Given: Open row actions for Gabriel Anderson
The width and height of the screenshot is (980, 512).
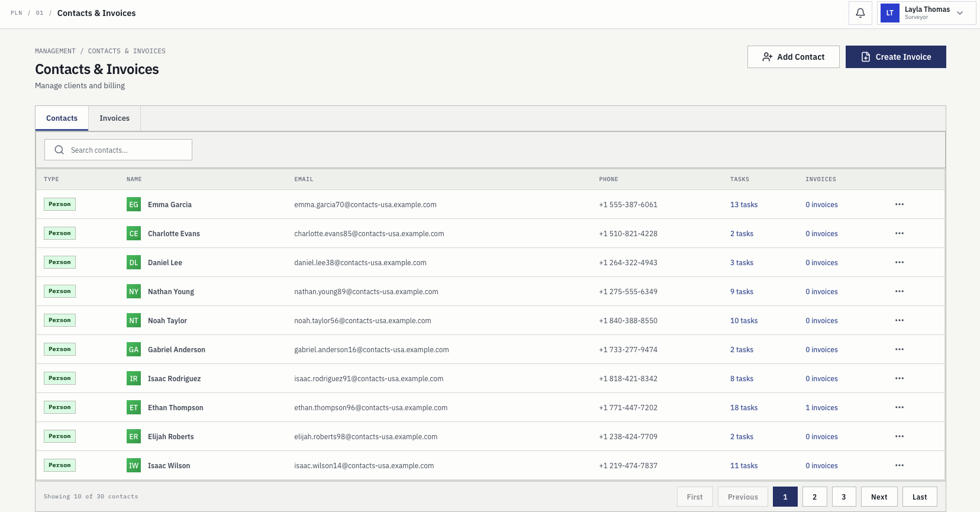Looking at the screenshot, I should pyautogui.click(x=900, y=349).
